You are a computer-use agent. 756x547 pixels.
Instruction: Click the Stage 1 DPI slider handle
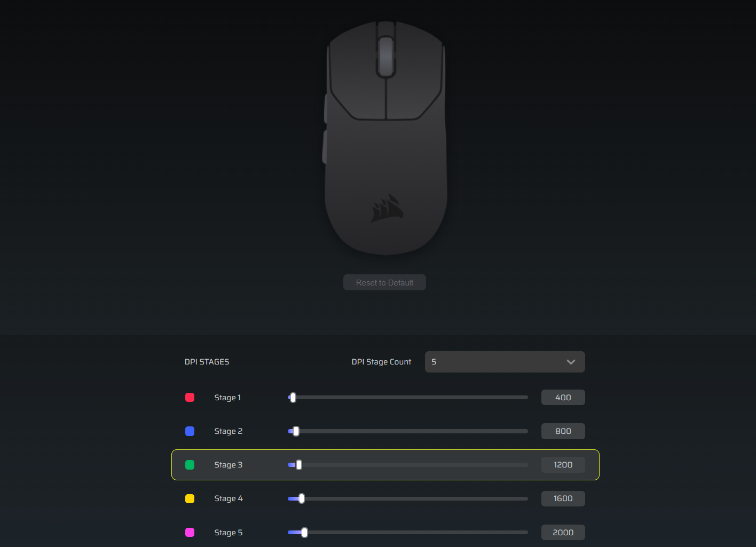(x=293, y=398)
